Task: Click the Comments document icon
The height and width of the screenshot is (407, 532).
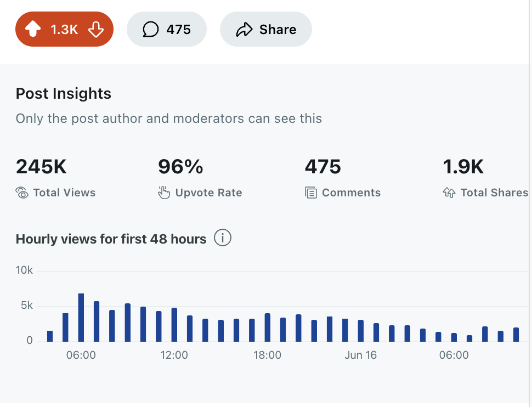Action: (311, 193)
